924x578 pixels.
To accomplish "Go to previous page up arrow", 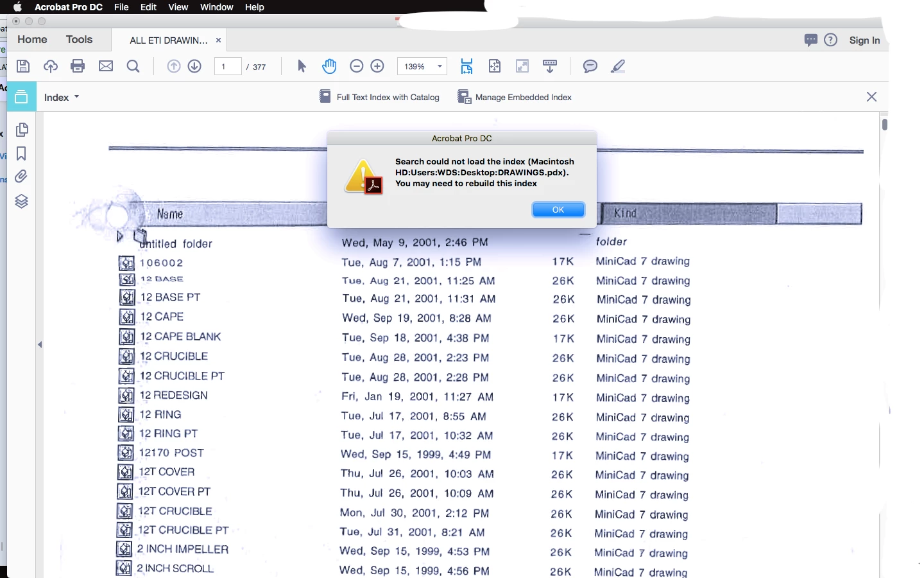I will [174, 66].
